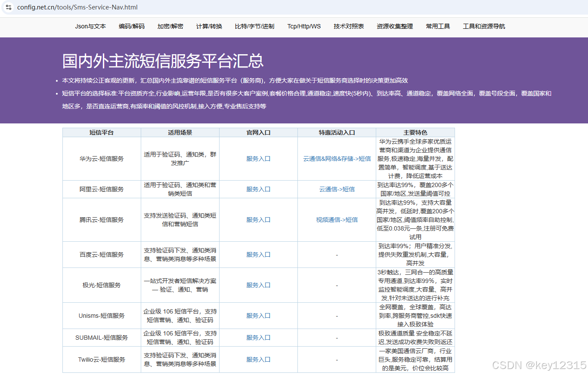The height and width of the screenshot is (375, 588).
Task: Click 腾讯云 feature text 低至0.038元一条
Action: click(x=399, y=228)
